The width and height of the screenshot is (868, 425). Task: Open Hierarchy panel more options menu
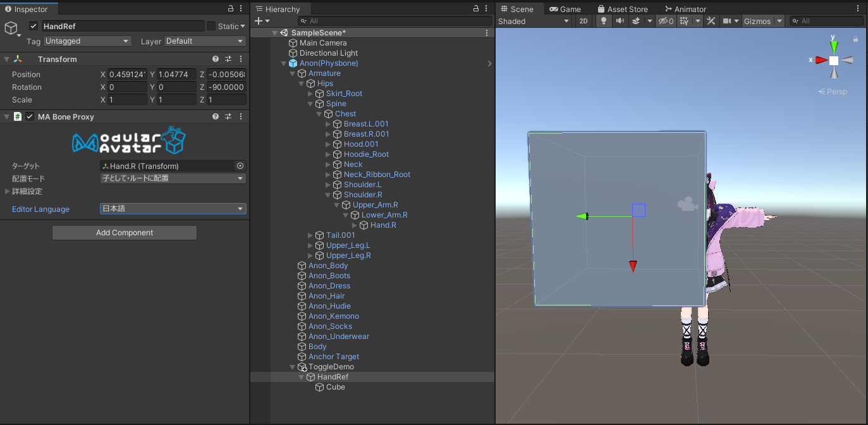(x=487, y=9)
